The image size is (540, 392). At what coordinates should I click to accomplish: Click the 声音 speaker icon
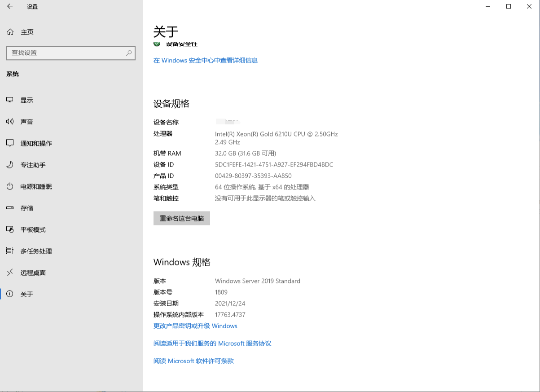coord(10,122)
